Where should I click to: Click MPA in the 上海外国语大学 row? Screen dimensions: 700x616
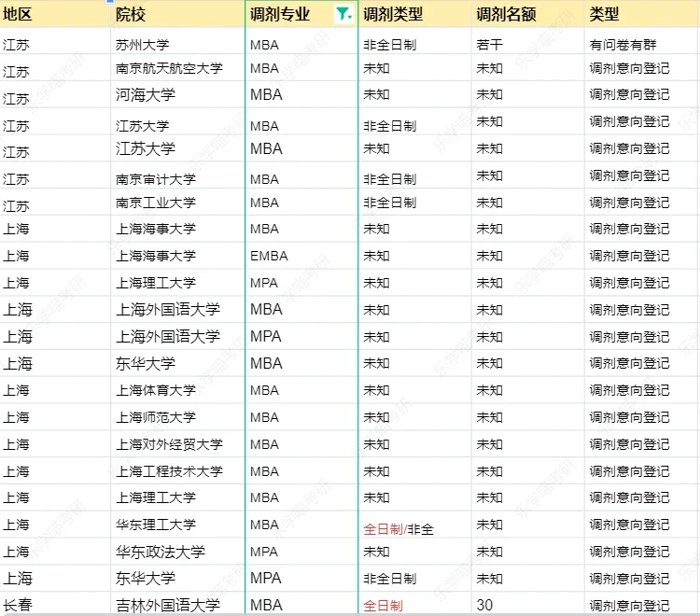click(x=266, y=336)
